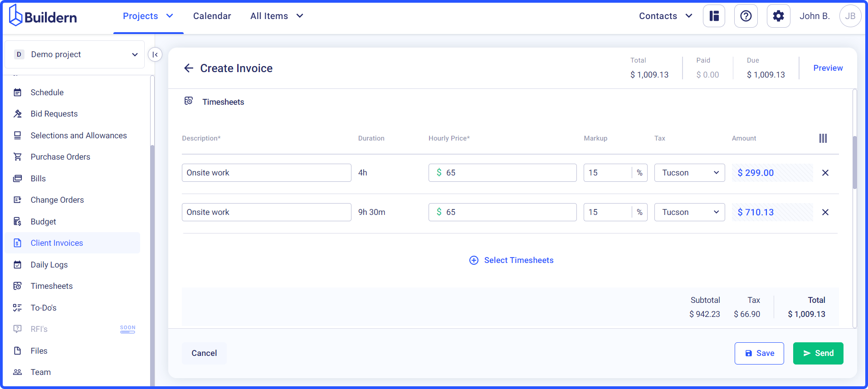Open settings via the gear icon
868x389 pixels.
(x=778, y=16)
